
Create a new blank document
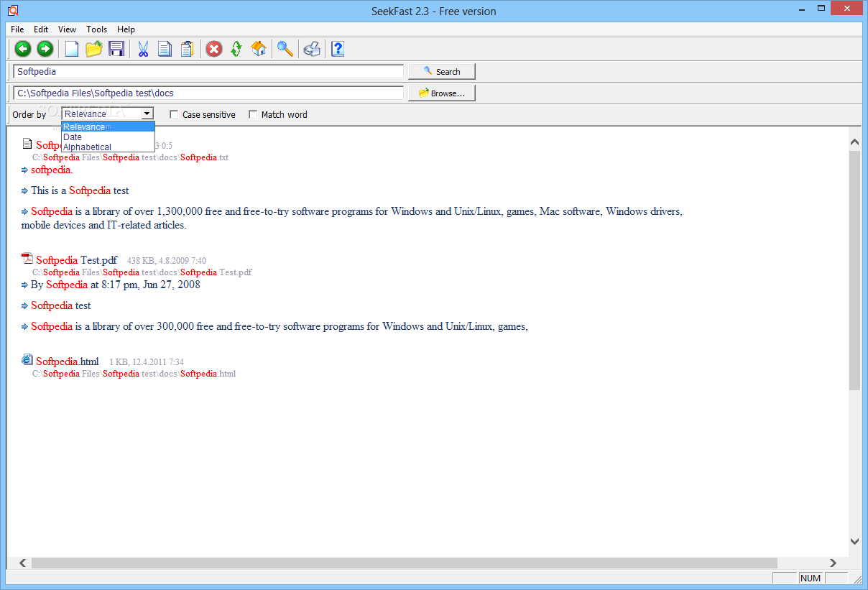(72, 49)
